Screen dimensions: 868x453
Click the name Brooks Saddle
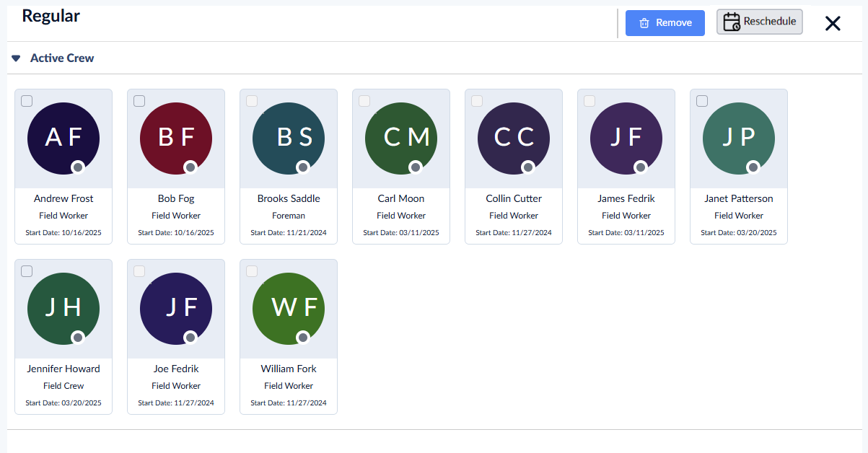(x=289, y=198)
